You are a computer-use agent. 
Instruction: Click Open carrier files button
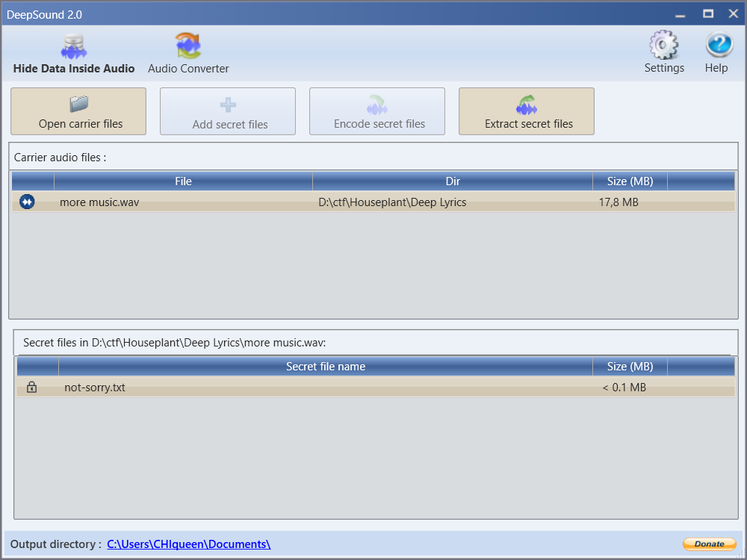[x=78, y=111]
